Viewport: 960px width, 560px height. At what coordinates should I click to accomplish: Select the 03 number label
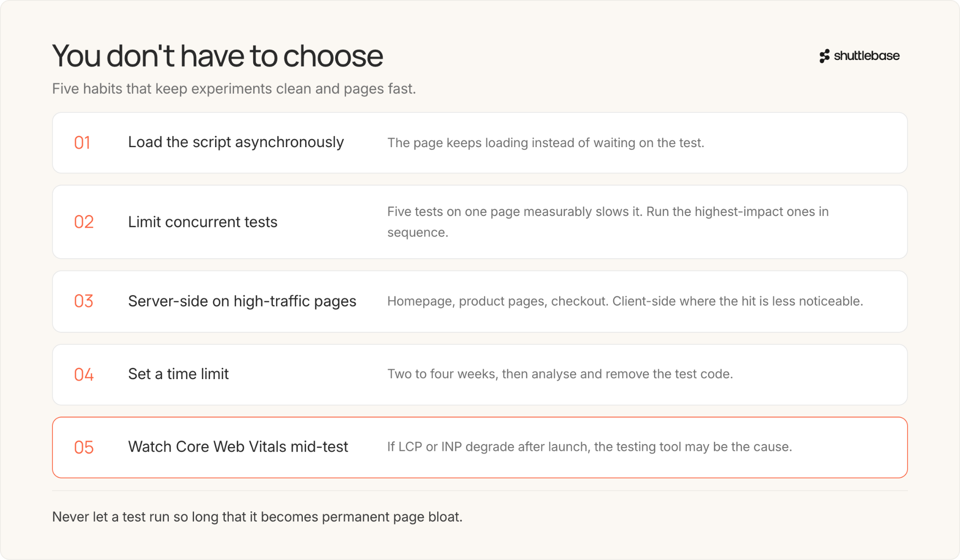[84, 301]
